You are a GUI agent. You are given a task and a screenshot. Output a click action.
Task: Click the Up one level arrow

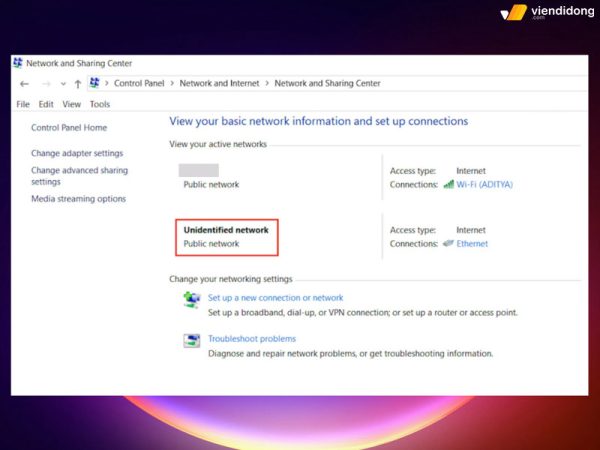coord(77,84)
